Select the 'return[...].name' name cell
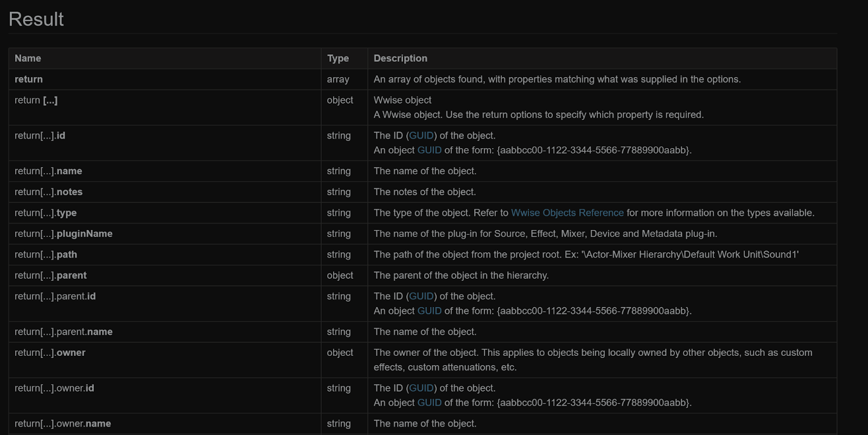868x435 pixels. 165,171
